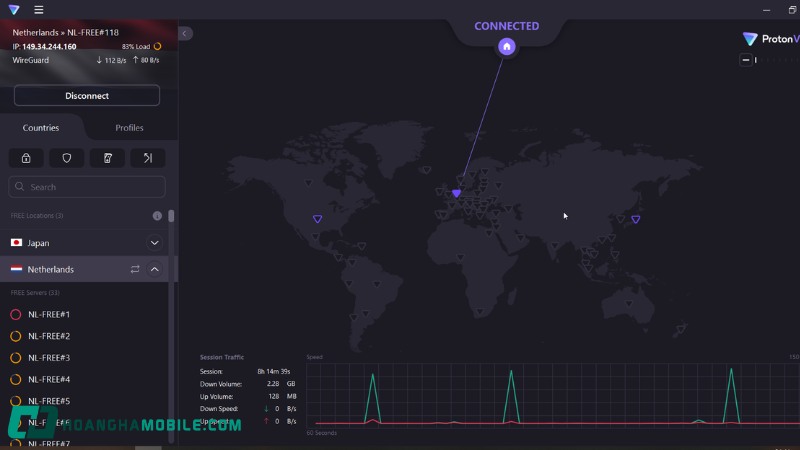Connect to NL-FREE#3 server
The image size is (800, 450).
49,358
